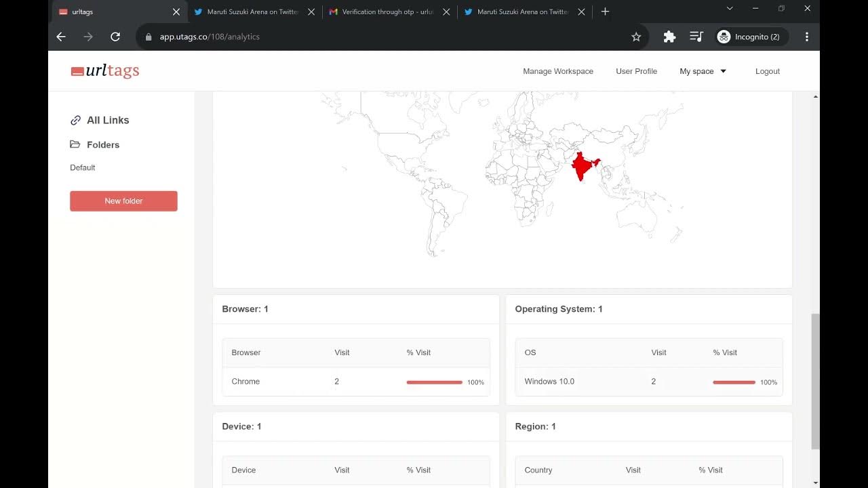Go back with the browser back arrow

click(61, 37)
